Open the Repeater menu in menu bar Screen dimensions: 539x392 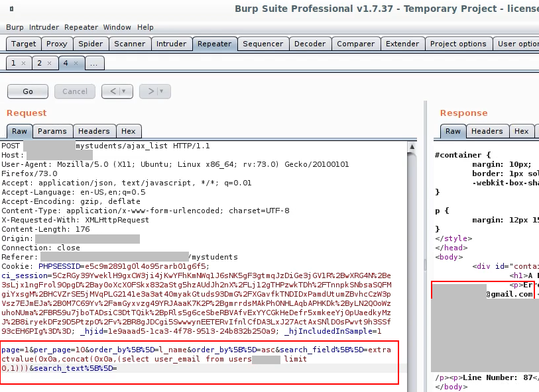[x=81, y=27]
